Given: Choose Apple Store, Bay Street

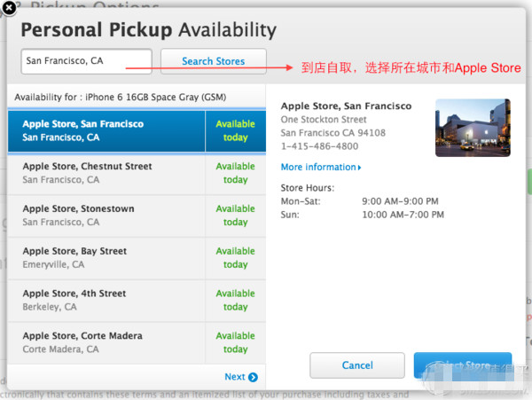Looking at the screenshot, I should [106, 258].
